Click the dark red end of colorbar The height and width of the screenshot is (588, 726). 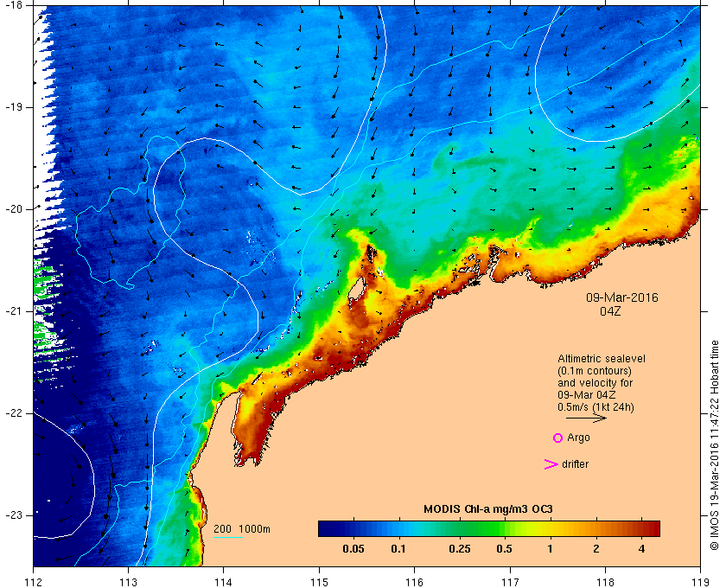coord(652,528)
